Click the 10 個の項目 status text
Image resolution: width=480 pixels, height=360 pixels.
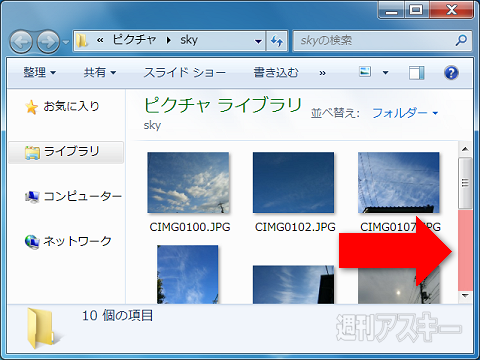pos(117,315)
